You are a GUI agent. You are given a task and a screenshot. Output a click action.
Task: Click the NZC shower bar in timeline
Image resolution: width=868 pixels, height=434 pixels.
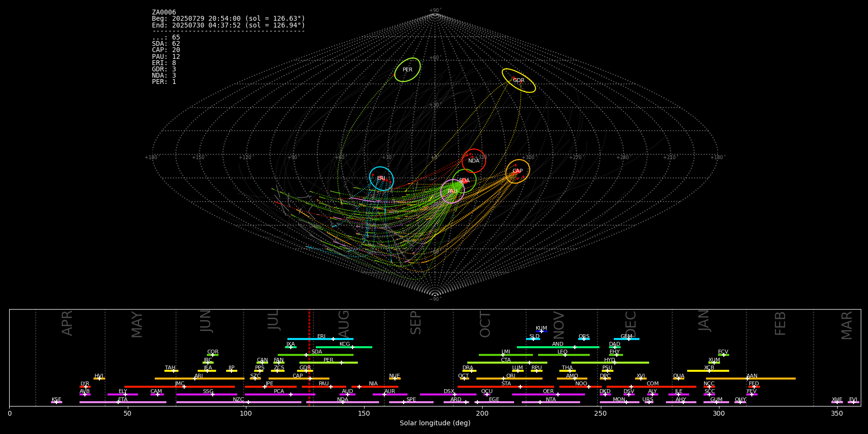tap(239, 402)
